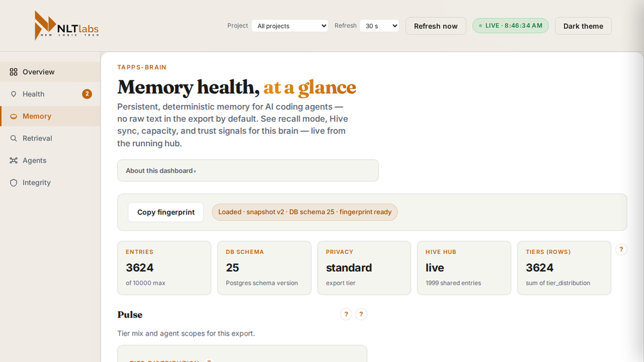The width and height of the screenshot is (644, 362).
Task: Click the Health pin icon in sidebar
Action: click(x=14, y=94)
